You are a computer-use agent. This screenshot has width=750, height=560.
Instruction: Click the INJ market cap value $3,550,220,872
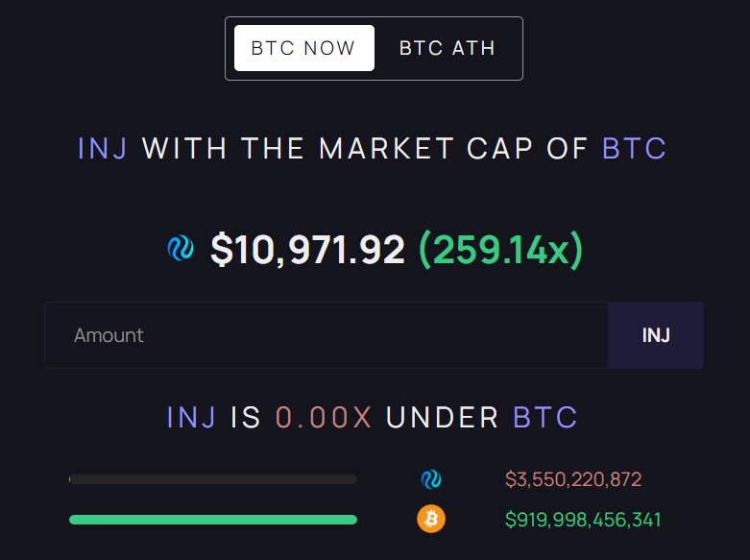click(573, 479)
